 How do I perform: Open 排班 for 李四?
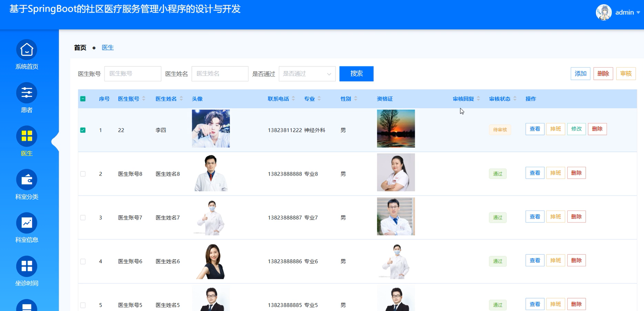(556, 129)
